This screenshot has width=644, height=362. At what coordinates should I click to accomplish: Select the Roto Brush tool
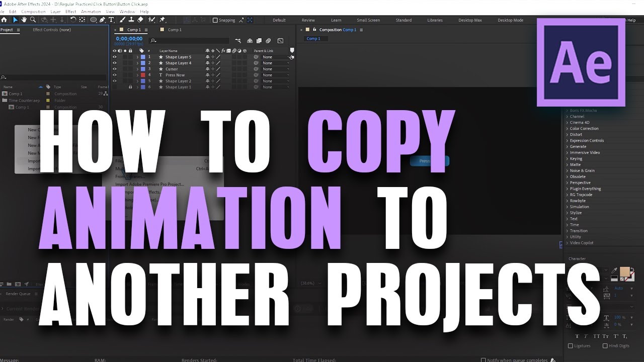pyautogui.click(x=151, y=20)
